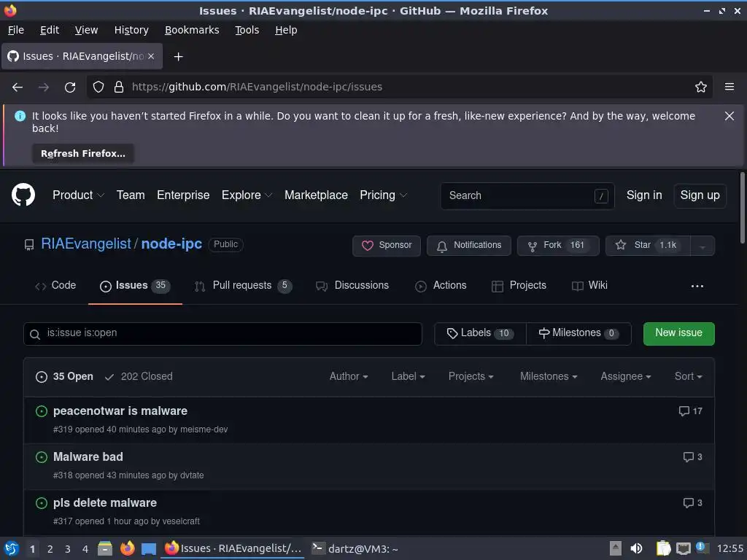Click the show desktop taskbar icon

pyautogui.click(x=149, y=549)
